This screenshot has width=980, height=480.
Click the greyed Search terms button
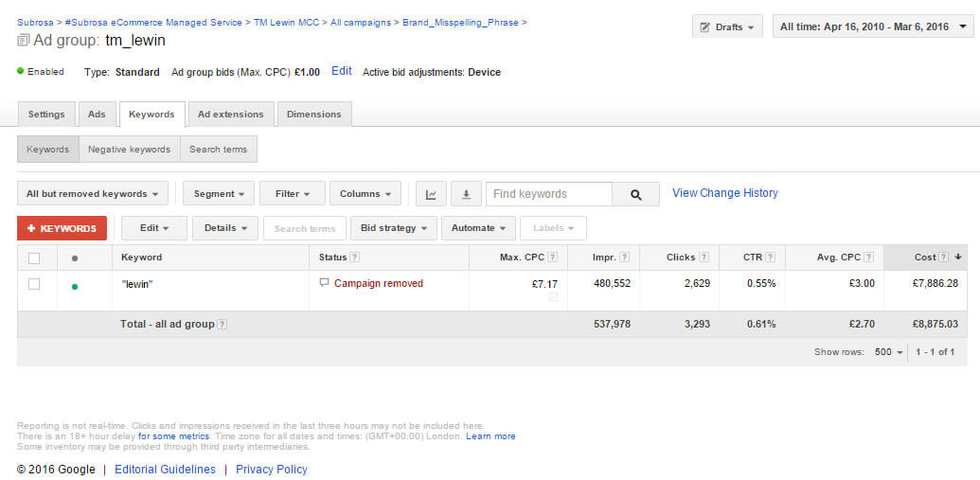305,228
